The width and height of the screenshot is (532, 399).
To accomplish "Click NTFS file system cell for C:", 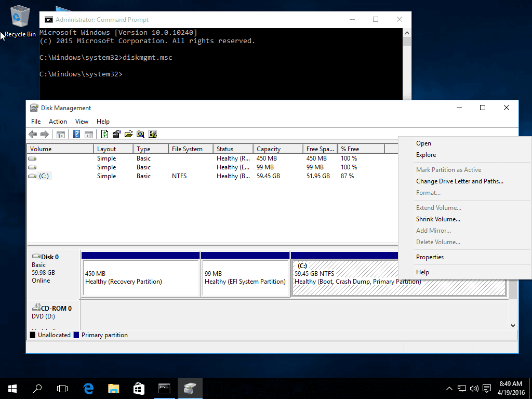I will point(179,176).
